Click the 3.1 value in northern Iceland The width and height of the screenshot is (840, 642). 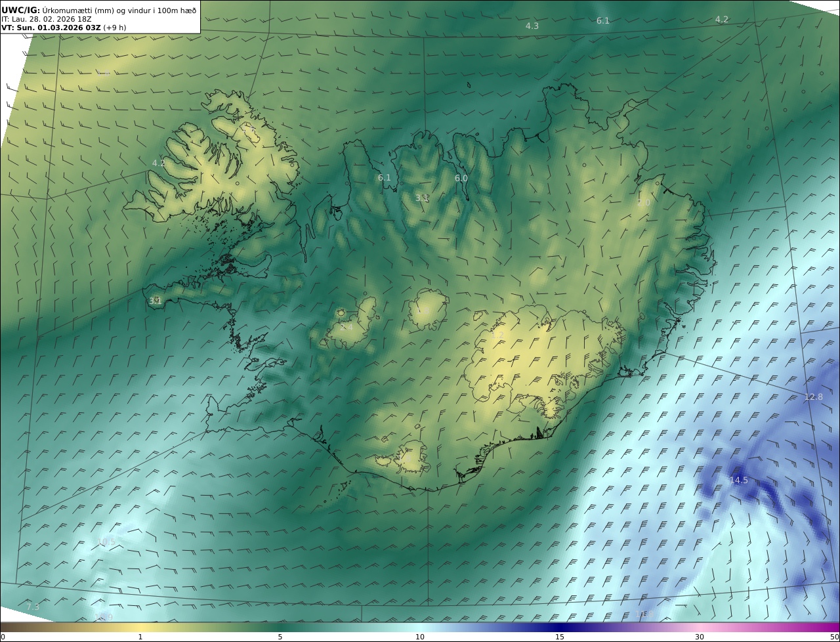422,198
